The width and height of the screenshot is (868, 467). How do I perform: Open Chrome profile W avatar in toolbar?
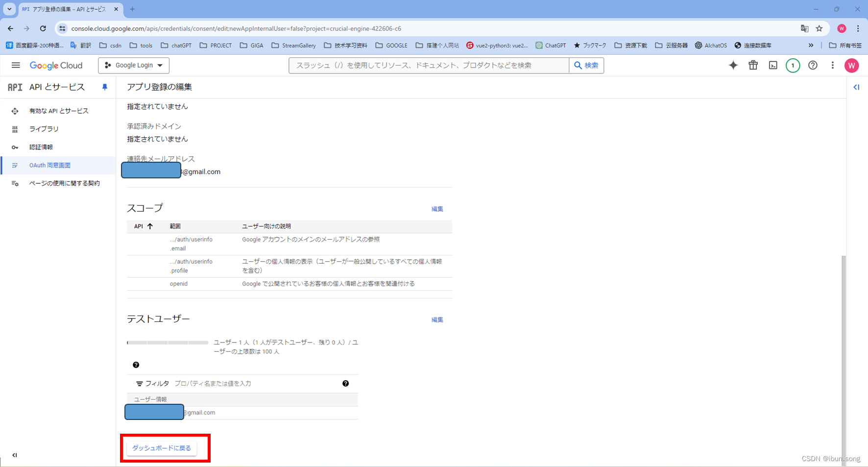(842, 28)
